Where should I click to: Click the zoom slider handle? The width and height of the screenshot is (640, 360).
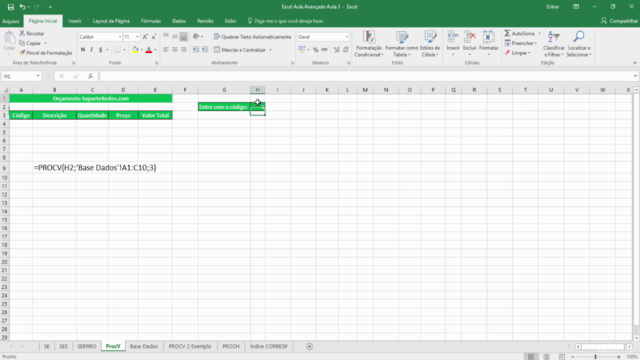pyautogui.click(x=596, y=357)
